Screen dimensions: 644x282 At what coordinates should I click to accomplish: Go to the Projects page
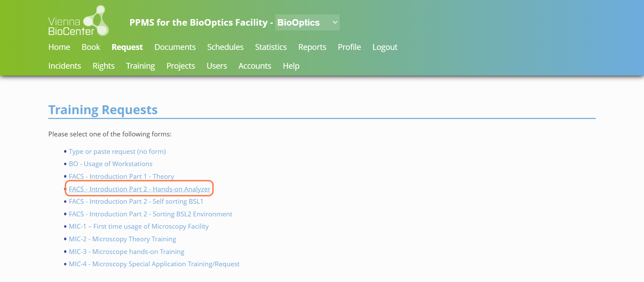181,66
